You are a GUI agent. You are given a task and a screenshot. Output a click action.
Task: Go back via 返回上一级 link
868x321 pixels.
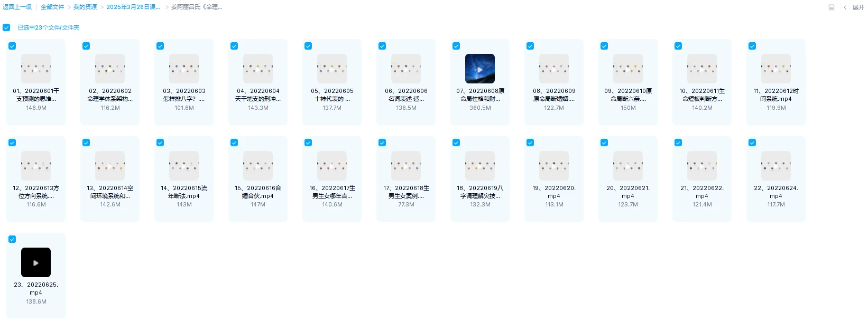pyautogui.click(x=17, y=7)
